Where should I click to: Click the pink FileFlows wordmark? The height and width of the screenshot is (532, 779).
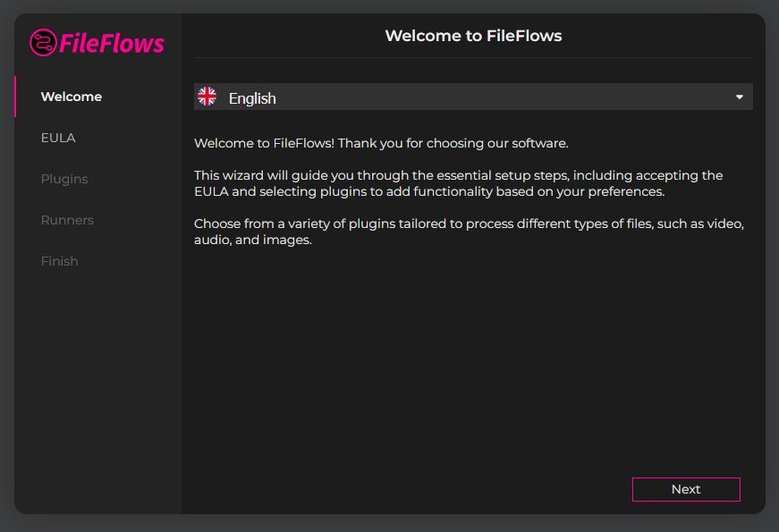pos(112,43)
